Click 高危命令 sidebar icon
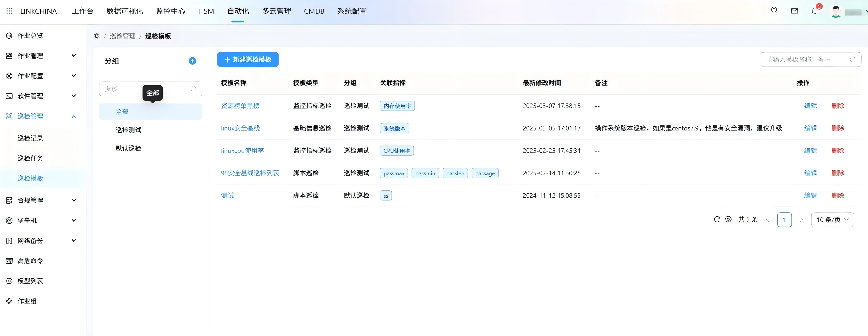This screenshot has height=336, width=868. (9, 261)
